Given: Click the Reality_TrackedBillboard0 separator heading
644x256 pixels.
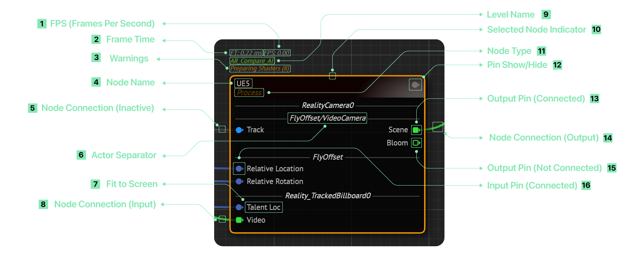Looking at the screenshot, I should coord(328,196).
